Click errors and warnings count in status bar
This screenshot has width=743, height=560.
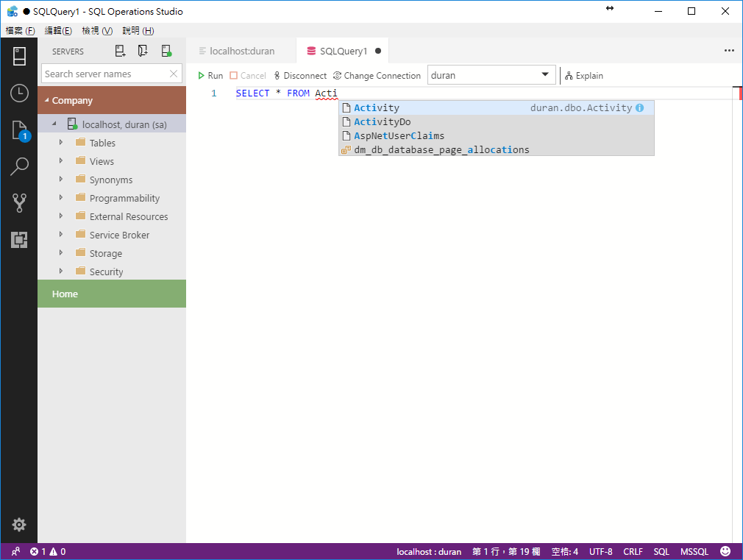point(48,551)
